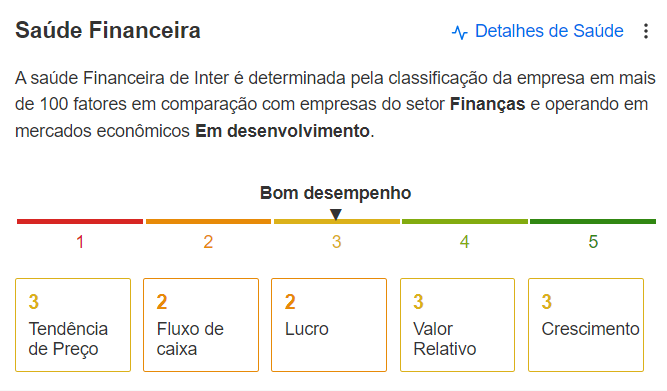The height and width of the screenshot is (391, 667).
Task: Click the heartbeat pulse icon
Action: pyautogui.click(x=460, y=32)
